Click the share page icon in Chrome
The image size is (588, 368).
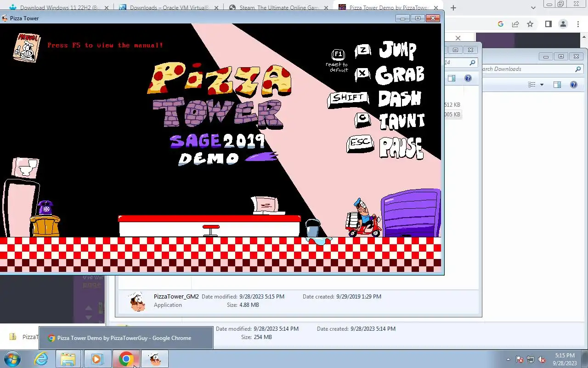pyautogui.click(x=515, y=24)
